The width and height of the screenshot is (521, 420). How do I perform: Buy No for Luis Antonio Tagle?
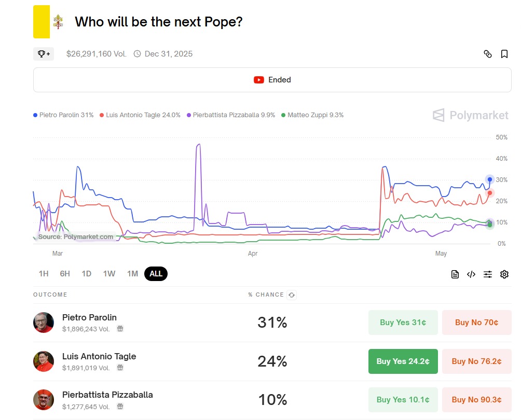click(476, 361)
